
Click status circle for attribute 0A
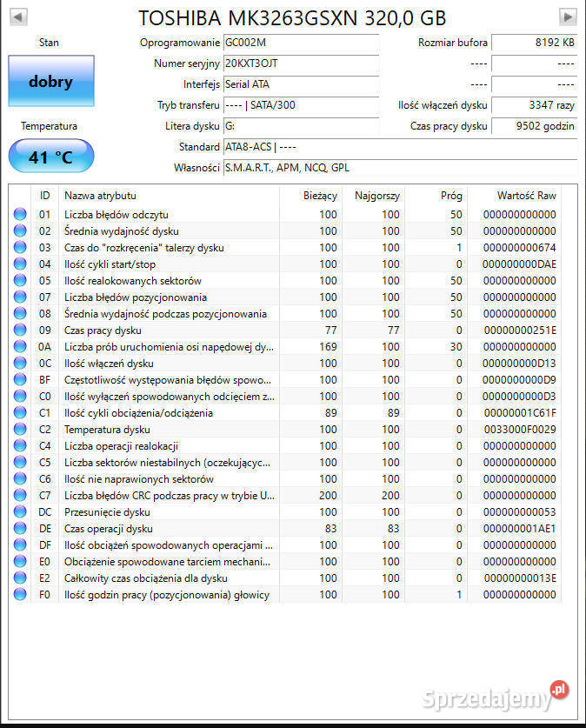20,346
